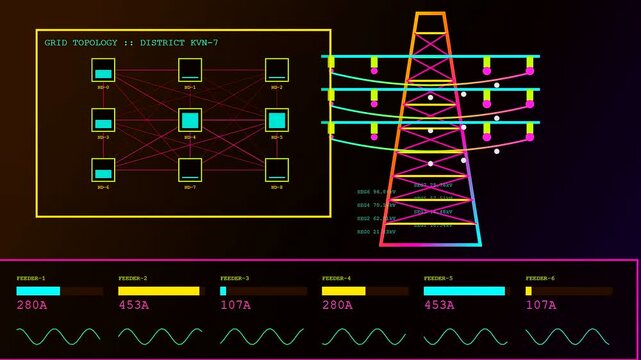The height and width of the screenshot is (360, 641).
Task: Click the FEEDER-1 label
Action: click(x=31, y=278)
